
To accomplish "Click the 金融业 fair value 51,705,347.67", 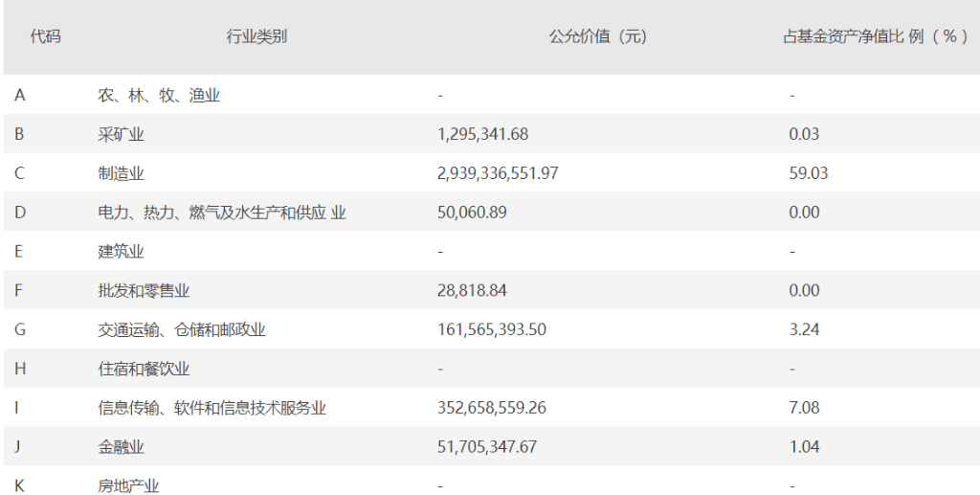I will [487, 447].
